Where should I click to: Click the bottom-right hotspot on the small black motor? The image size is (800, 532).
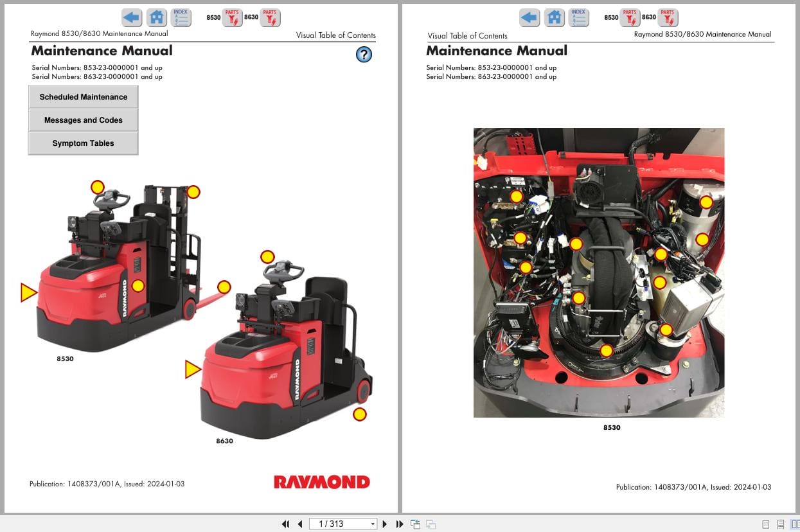click(666, 330)
